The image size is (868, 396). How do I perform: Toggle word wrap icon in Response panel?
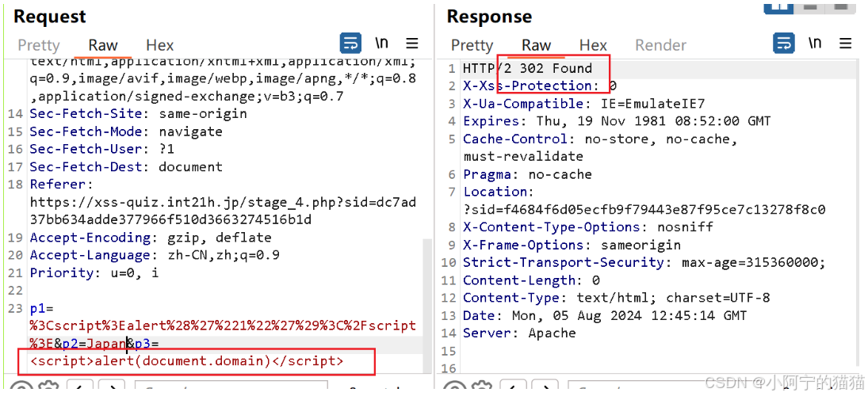783,44
